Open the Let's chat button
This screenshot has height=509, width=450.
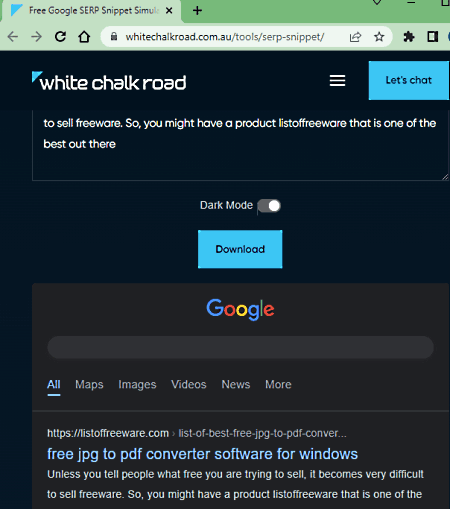pos(409,80)
